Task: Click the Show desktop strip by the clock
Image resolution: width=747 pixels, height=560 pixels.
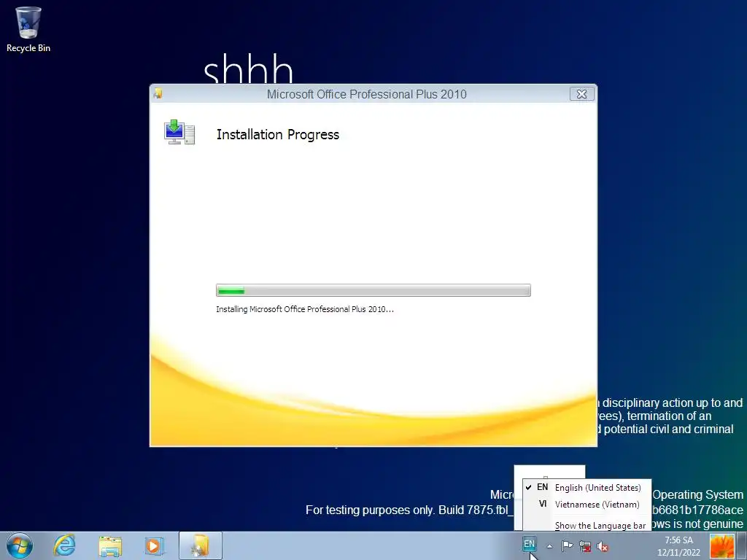Action: pyautogui.click(x=742, y=545)
